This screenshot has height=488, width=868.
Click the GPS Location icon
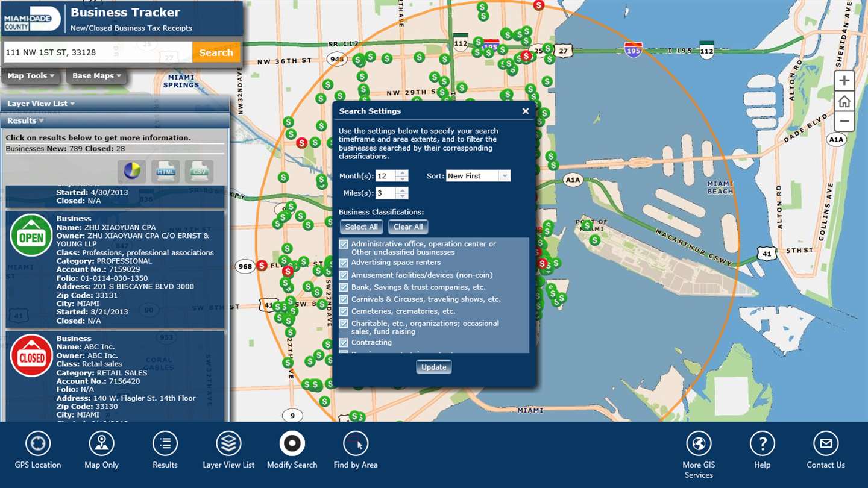38,444
